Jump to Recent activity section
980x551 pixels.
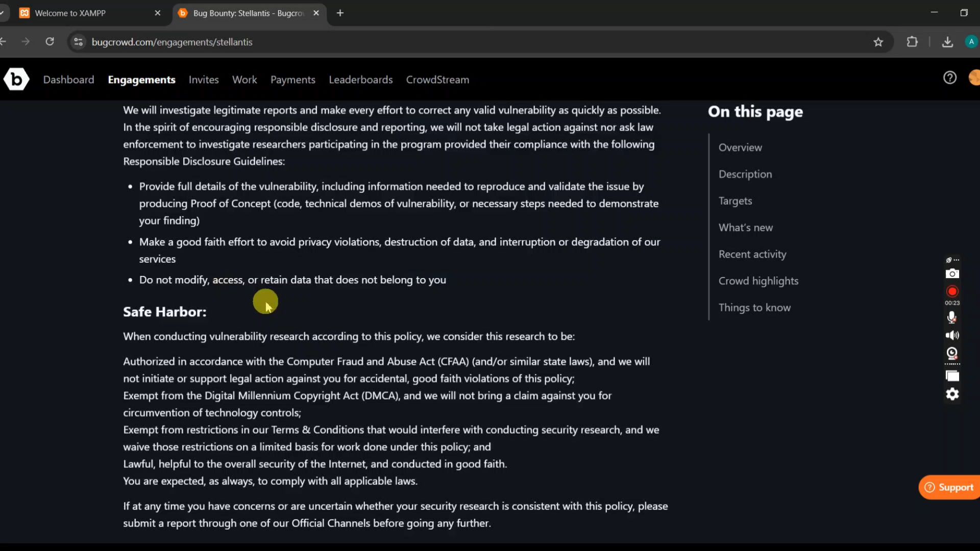(752, 254)
